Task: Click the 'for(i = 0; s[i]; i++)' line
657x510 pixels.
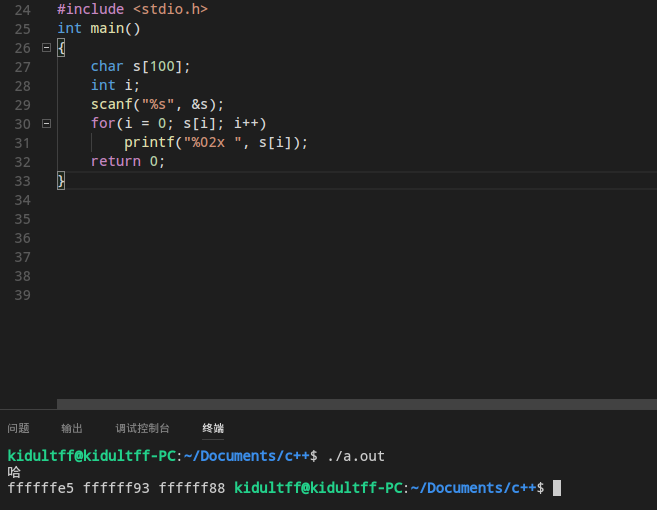Action: point(179,123)
